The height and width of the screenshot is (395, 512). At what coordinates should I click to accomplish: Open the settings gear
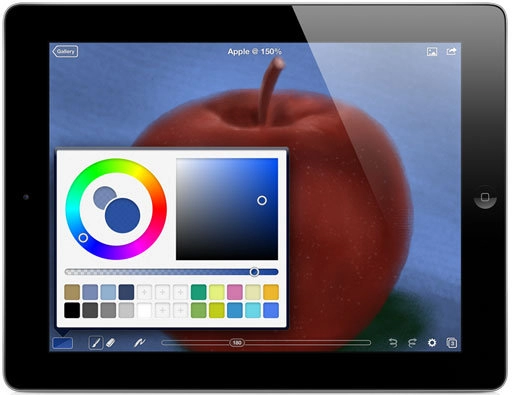pos(432,343)
